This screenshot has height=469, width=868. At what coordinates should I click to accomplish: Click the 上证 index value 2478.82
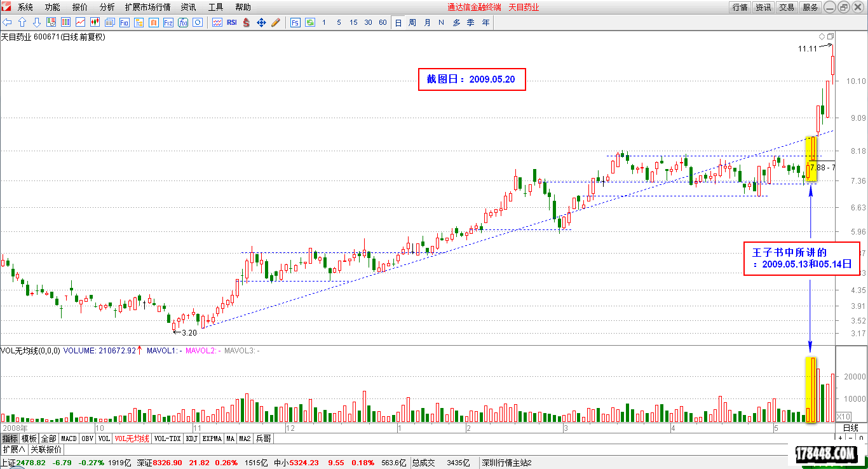click(31, 463)
